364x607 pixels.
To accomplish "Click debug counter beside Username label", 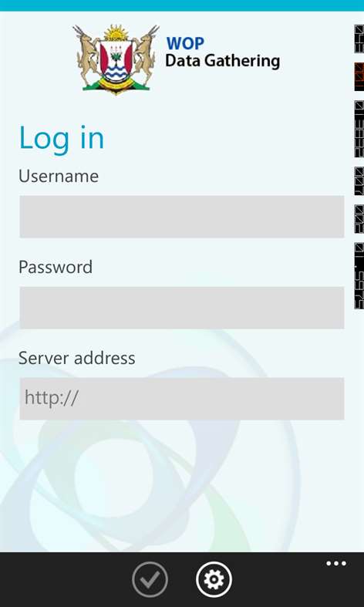I will tap(359, 181).
